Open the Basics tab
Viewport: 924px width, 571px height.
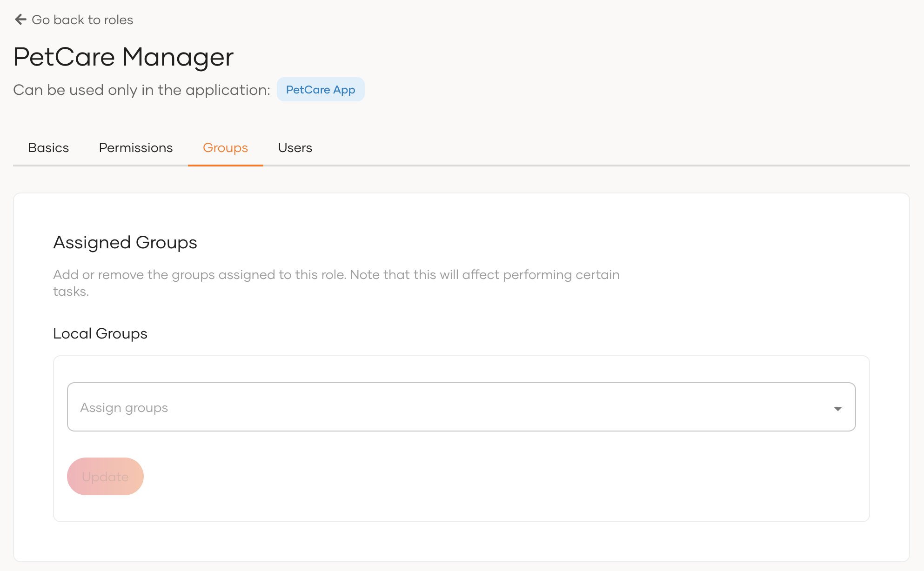click(48, 147)
